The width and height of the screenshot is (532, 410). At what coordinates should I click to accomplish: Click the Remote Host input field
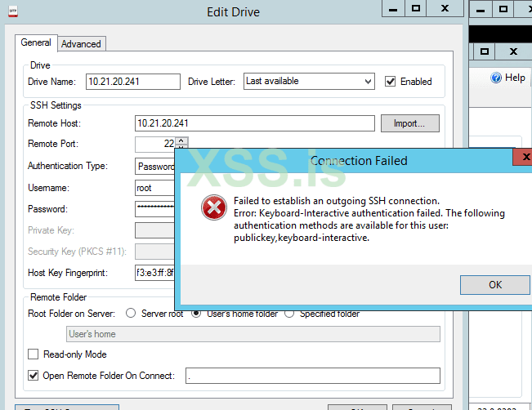pyautogui.click(x=255, y=123)
